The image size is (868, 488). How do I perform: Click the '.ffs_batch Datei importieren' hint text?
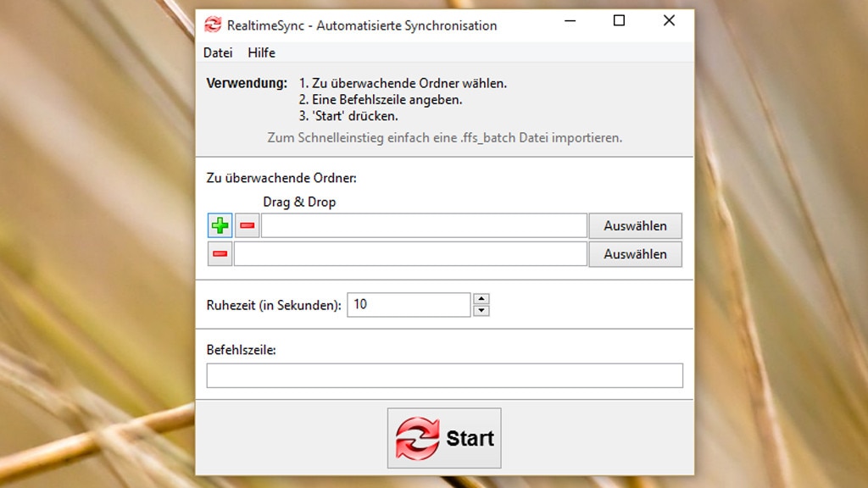pos(542,138)
